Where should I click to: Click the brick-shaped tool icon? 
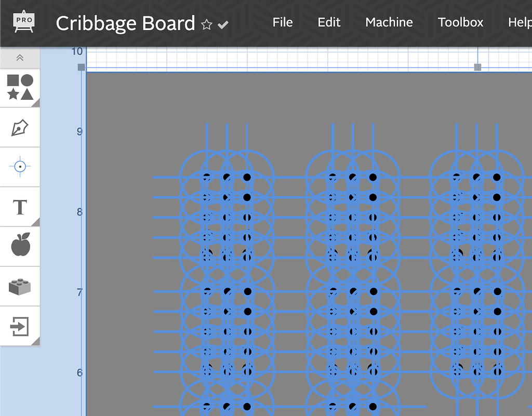point(20,287)
